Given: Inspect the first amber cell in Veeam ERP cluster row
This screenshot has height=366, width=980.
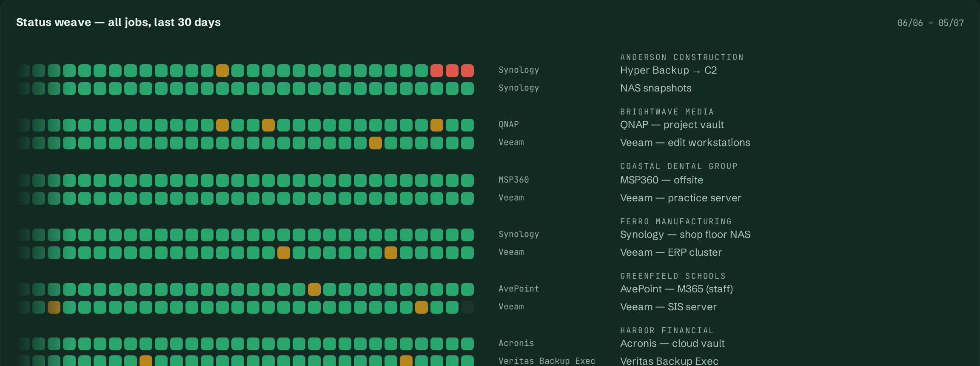Looking at the screenshot, I should 284,253.
